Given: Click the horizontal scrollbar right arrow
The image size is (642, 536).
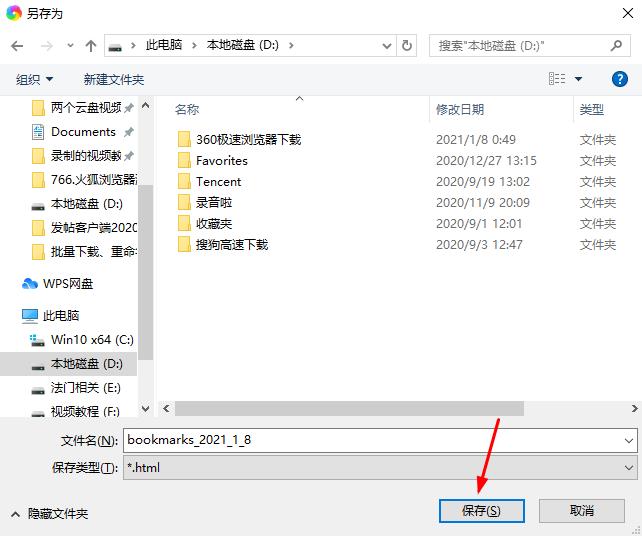Looking at the screenshot, I should [x=634, y=408].
